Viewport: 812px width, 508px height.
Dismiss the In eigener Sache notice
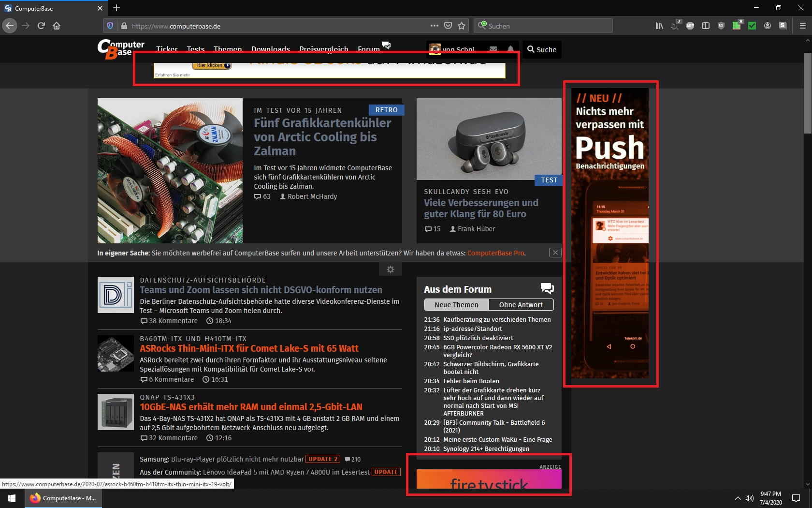pyautogui.click(x=555, y=253)
